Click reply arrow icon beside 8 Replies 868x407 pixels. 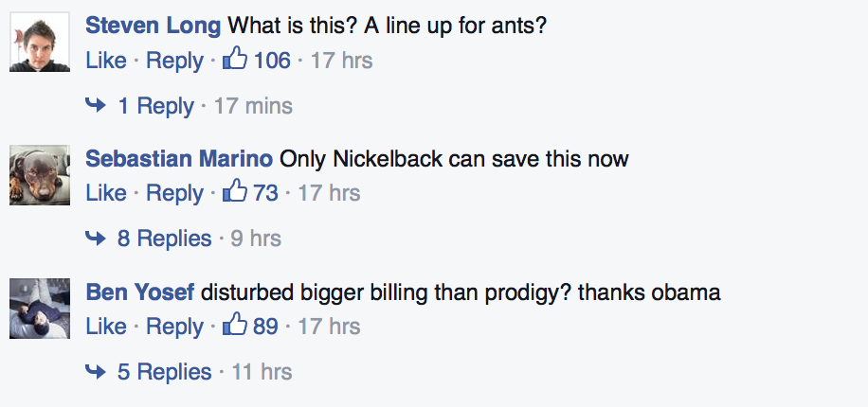96,239
